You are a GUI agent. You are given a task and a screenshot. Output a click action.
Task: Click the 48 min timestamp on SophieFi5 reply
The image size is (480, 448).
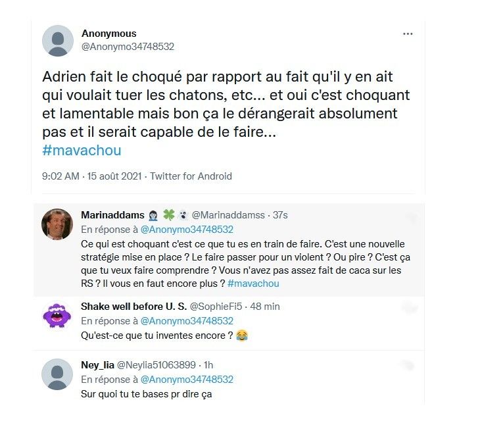265,306
